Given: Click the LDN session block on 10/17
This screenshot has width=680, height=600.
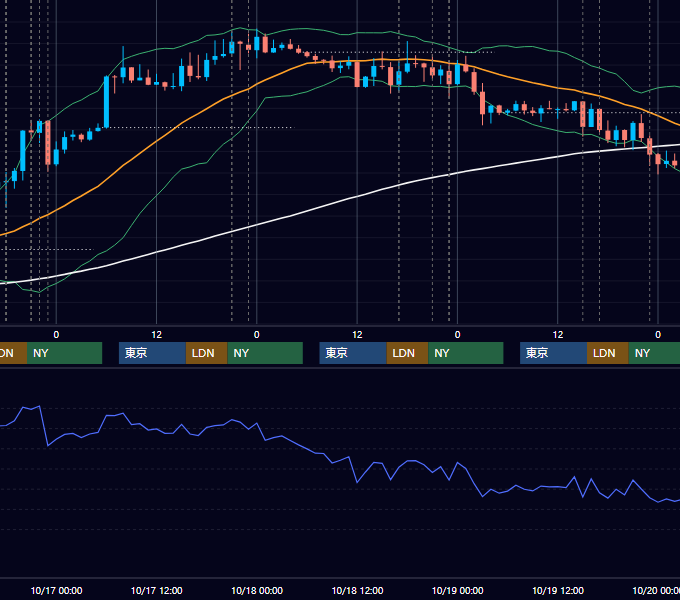Looking at the screenshot, I should [206, 353].
